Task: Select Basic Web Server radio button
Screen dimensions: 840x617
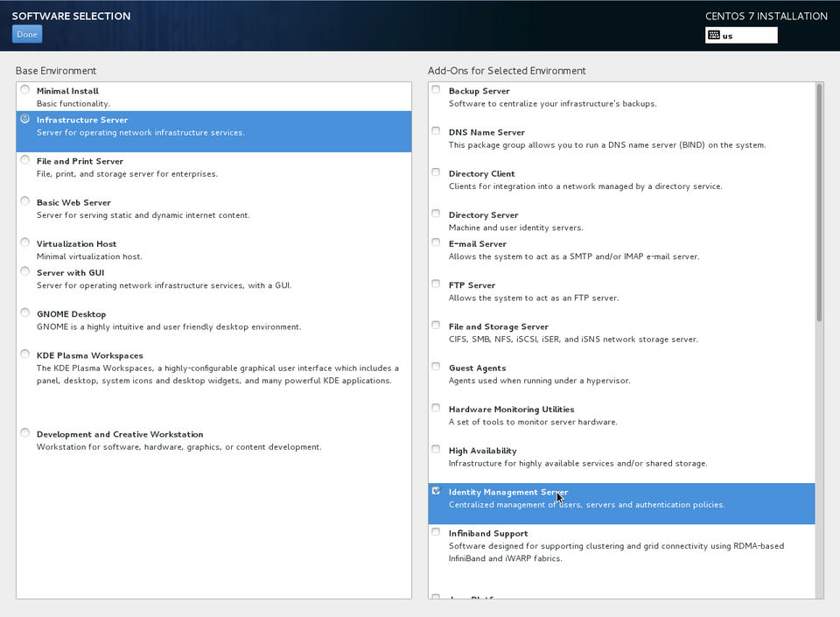Action: pyautogui.click(x=24, y=202)
